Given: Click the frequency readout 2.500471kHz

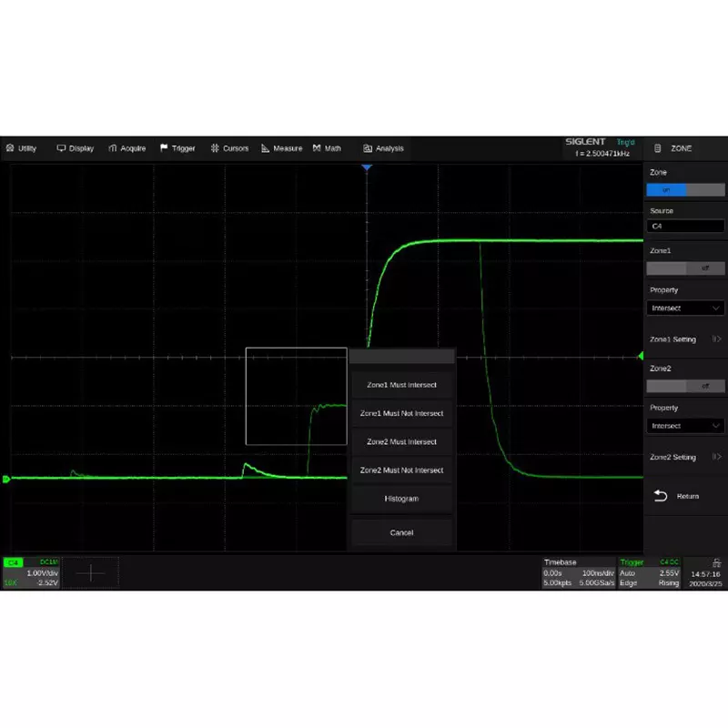Looking at the screenshot, I should click(x=602, y=154).
